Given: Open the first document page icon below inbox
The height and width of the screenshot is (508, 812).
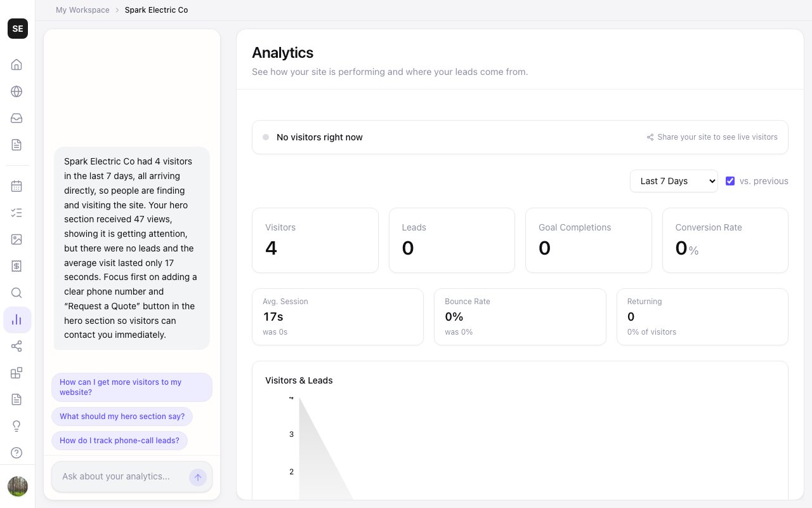Looking at the screenshot, I should click(17, 145).
